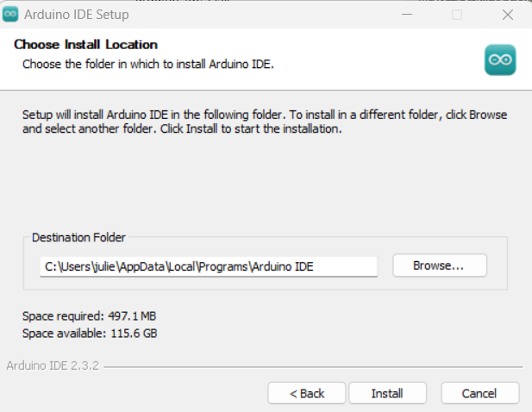
Task: Start installation with the Install button
Action: coord(387,393)
